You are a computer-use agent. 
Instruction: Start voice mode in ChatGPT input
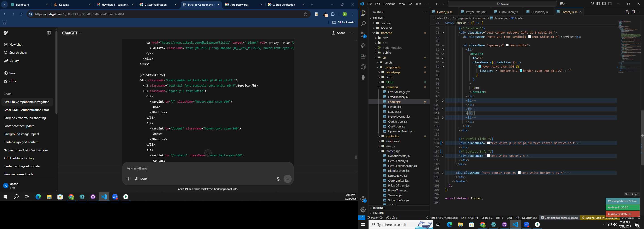[288, 179]
